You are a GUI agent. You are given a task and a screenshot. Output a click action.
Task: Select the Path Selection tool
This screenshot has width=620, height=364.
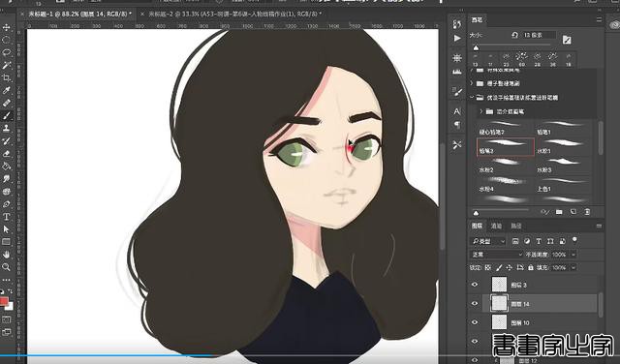7,229
